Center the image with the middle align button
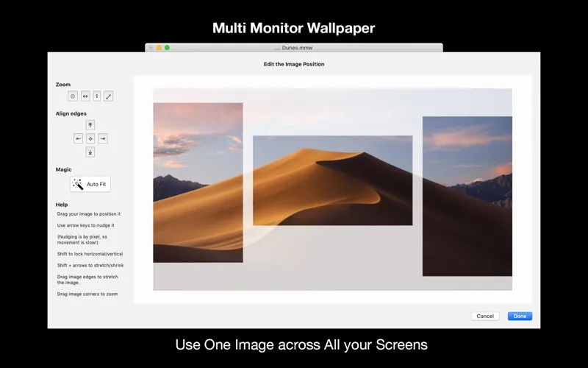This screenshot has width=588, height=368. [90, 138]
